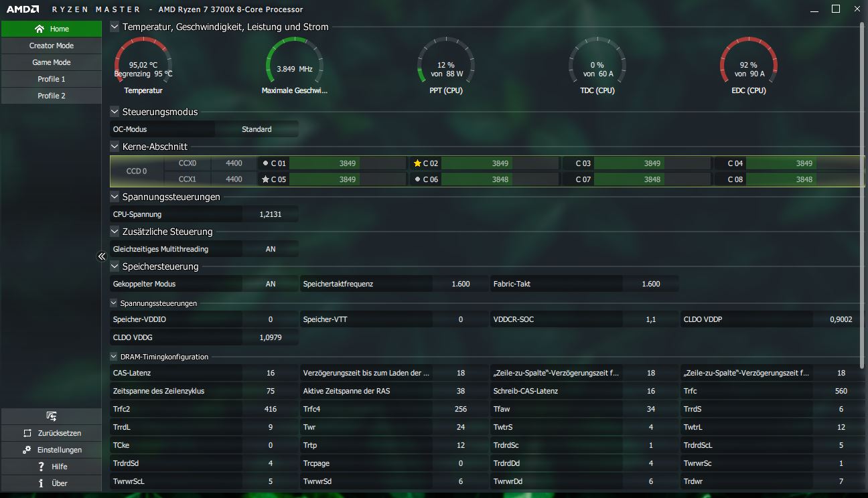Image resolution: width=868 pixels, height=498 pixels.
Task: Collapse the Zusätzliche Steuerung section
Action: [115, 232]
